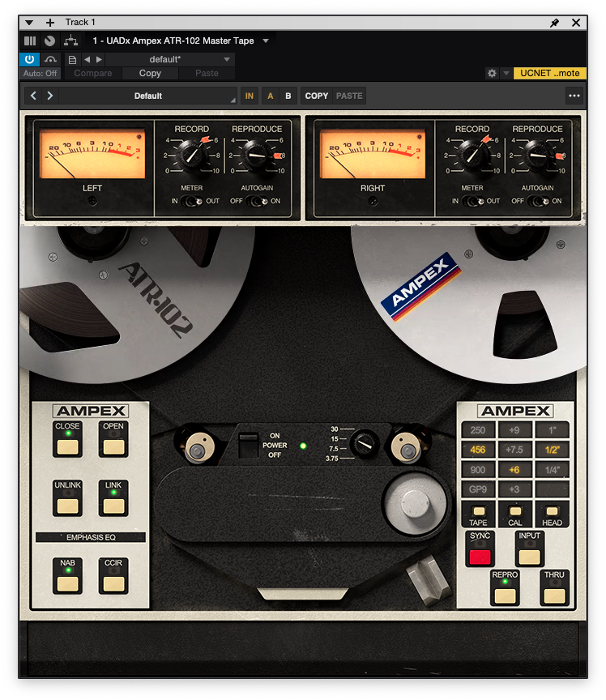Select 456 tape formula
This screenshot has width=606, height=700.
[x=478, y=450]
